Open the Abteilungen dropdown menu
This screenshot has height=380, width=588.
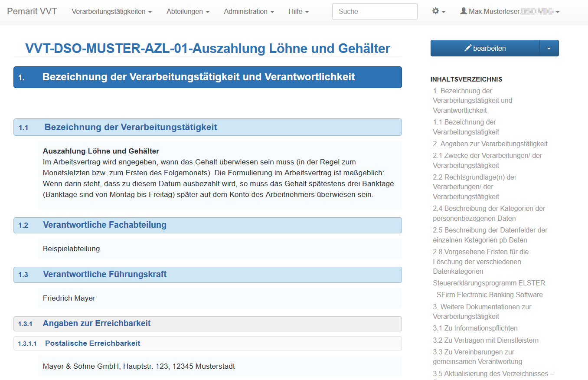coord(188,12)
